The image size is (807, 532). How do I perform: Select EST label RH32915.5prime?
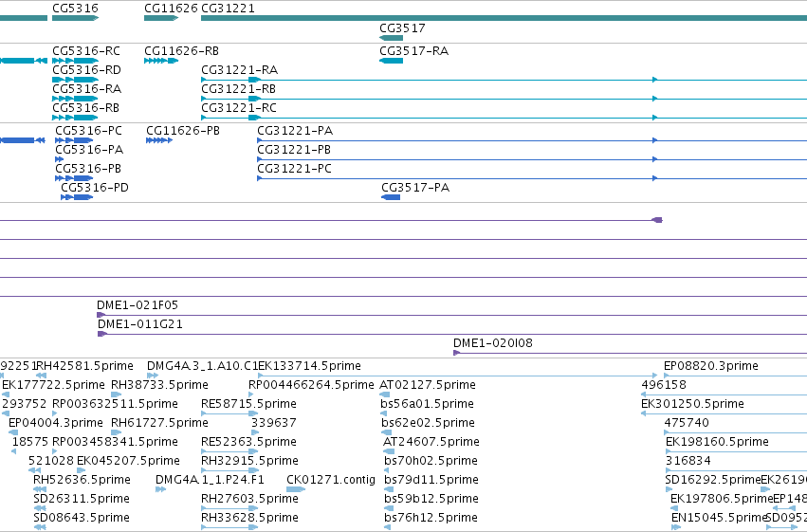click(249, 461)
